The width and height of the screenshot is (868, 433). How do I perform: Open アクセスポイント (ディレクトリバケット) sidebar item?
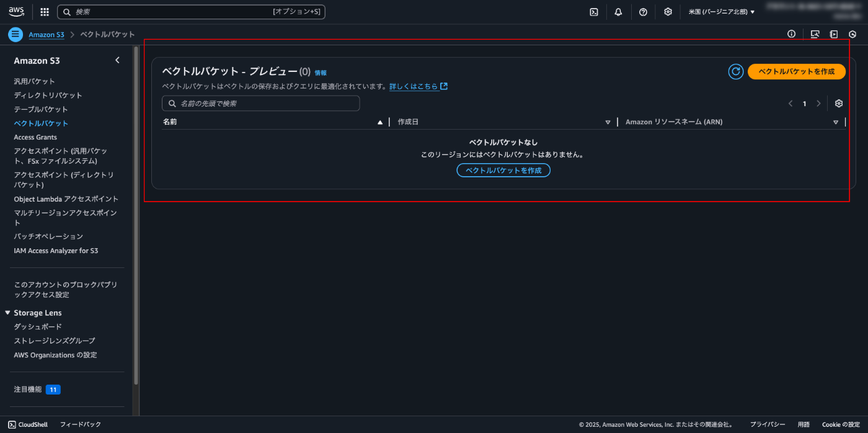coord(64,180)
